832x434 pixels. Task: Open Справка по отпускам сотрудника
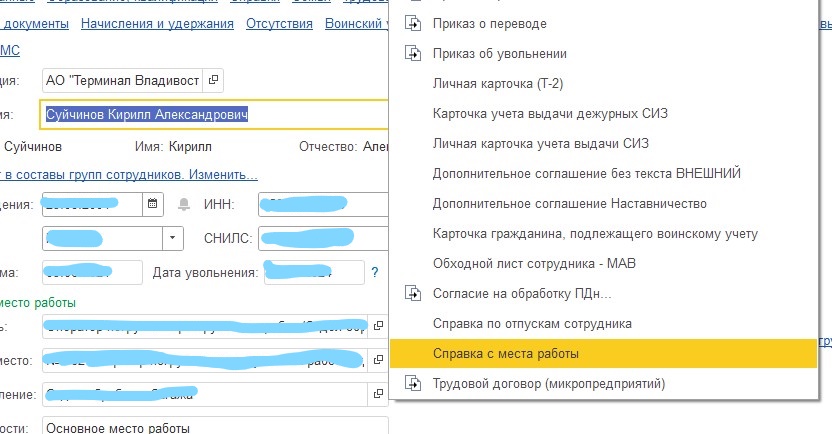coord(531,323)
